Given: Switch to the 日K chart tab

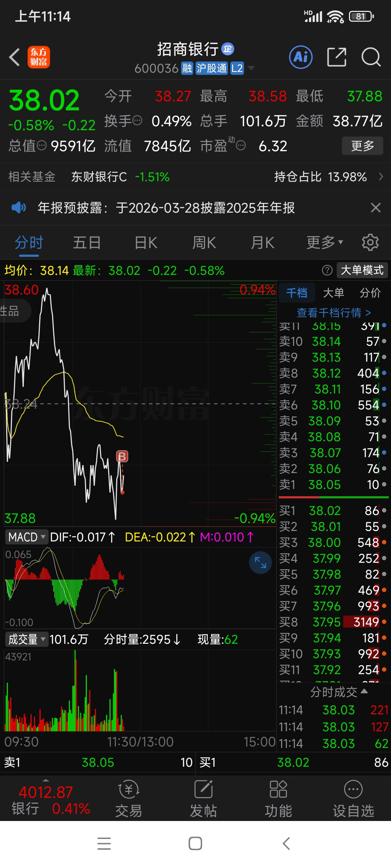Looking at the screenshot, I should click(x=146, y=243).
